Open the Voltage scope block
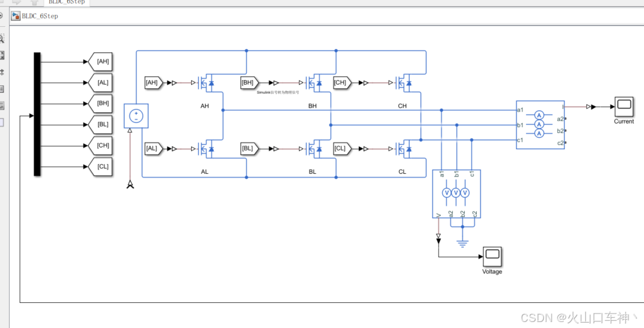Image resolution: width=644 pixels, height=328 pixels. 492,257
